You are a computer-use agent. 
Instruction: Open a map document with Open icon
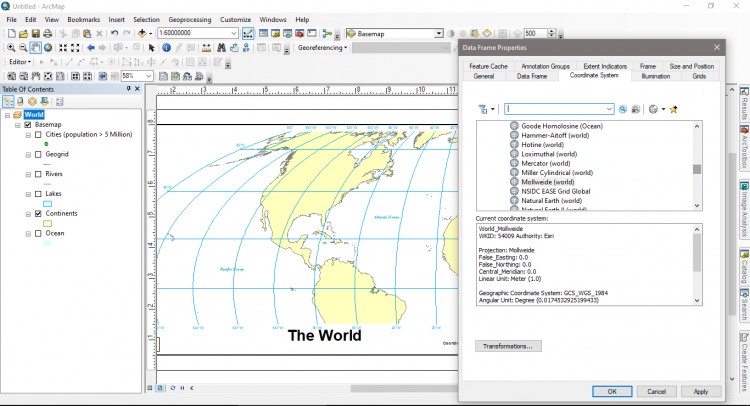23,33
